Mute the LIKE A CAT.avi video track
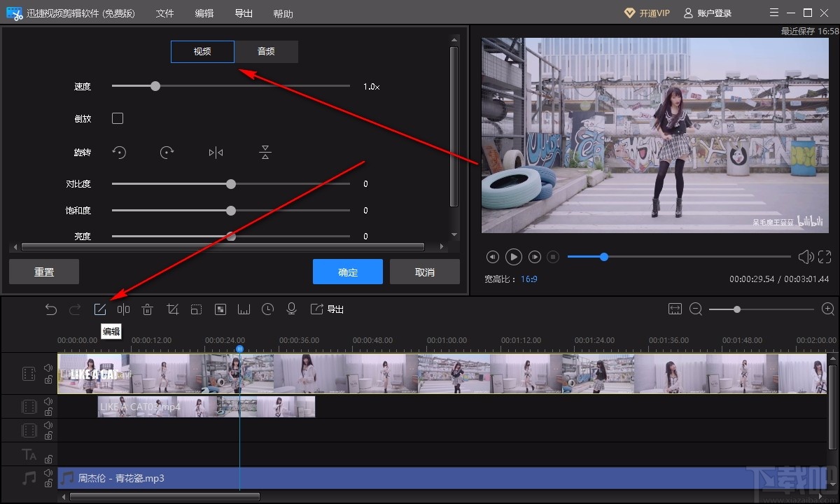The image size is (840, 504). coord(48,367)
